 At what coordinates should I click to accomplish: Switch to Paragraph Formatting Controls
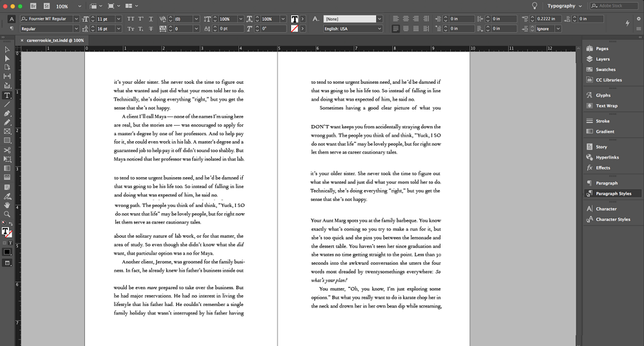coord(12,29)
